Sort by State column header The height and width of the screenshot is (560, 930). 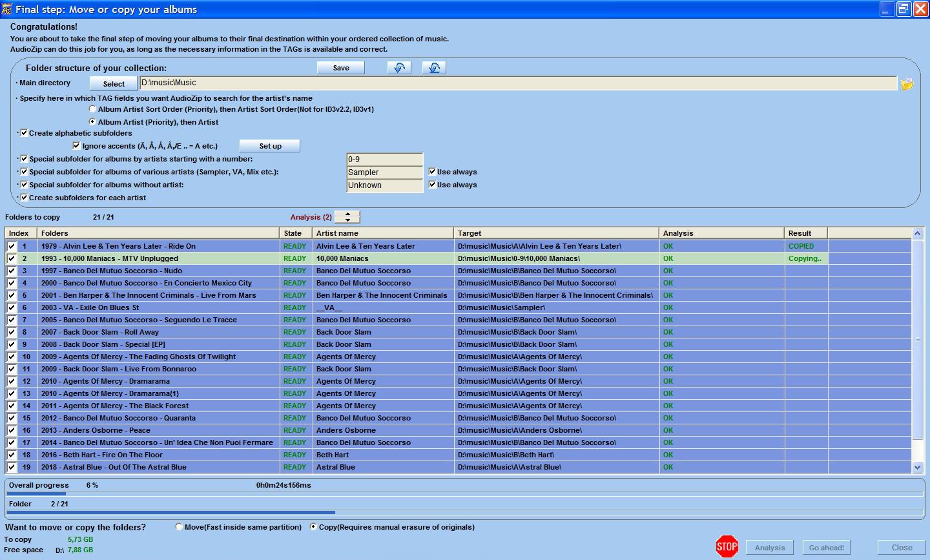coord(296,233)
